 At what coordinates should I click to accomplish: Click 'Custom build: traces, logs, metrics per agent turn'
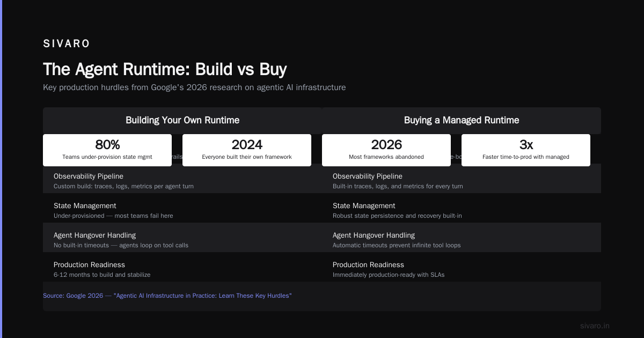(x=123, y=186)
